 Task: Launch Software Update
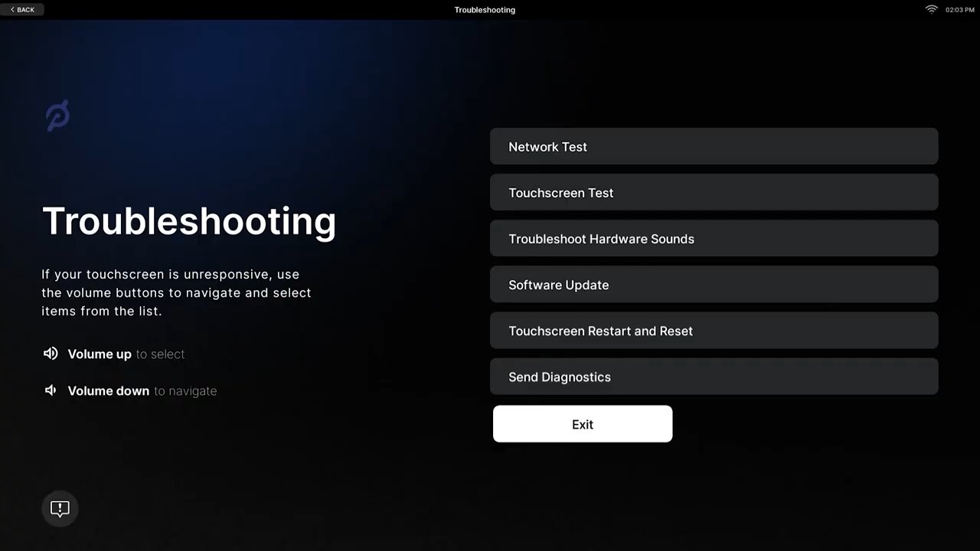pos(714,284)
